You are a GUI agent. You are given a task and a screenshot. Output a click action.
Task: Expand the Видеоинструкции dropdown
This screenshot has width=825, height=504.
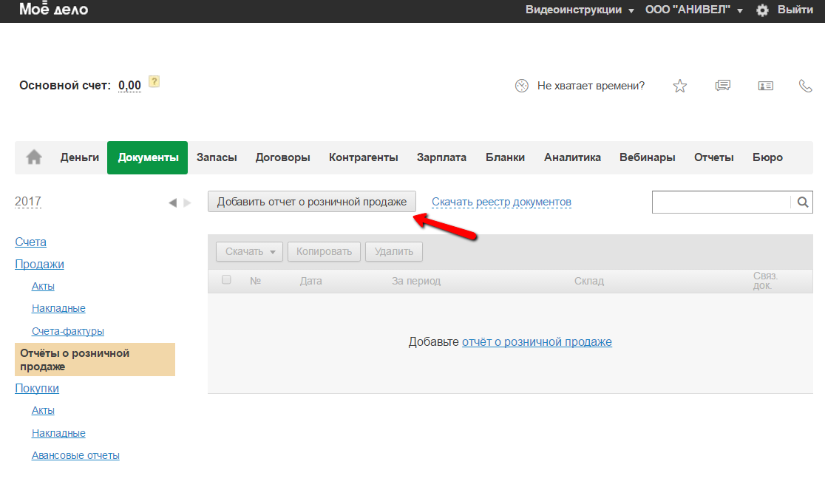tap(580, 10)
